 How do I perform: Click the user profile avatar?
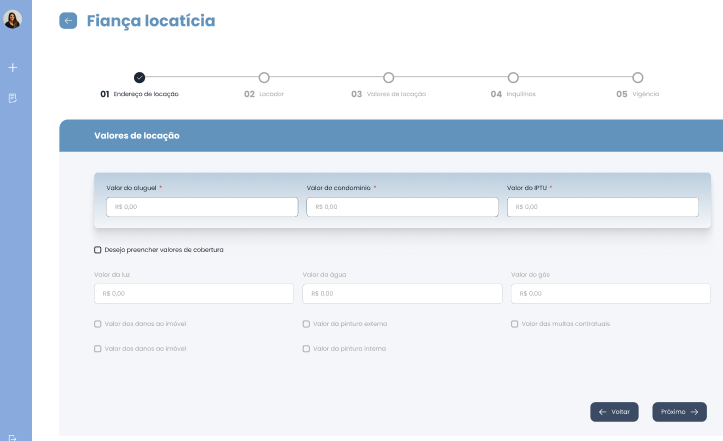(x=13, y=20)
